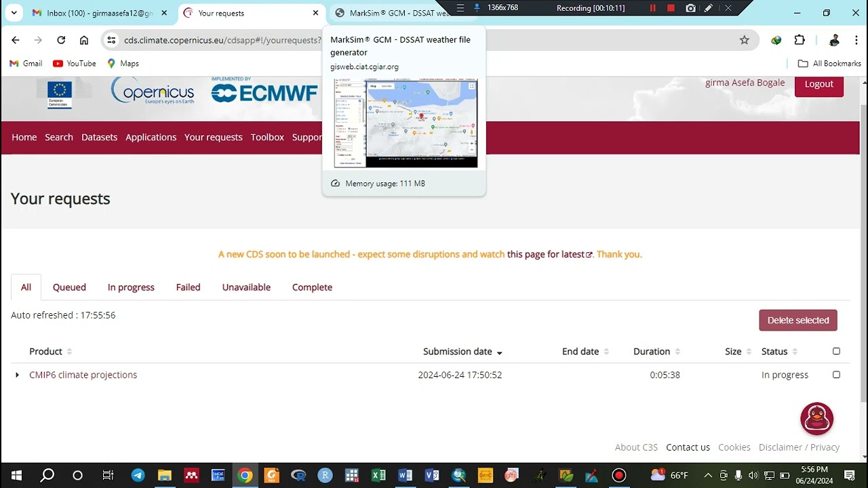The width and height of the screenshot is (868, 488).
Task: Open the Chrome extensions puzzle icon
Action: click(x=800, y=40)
